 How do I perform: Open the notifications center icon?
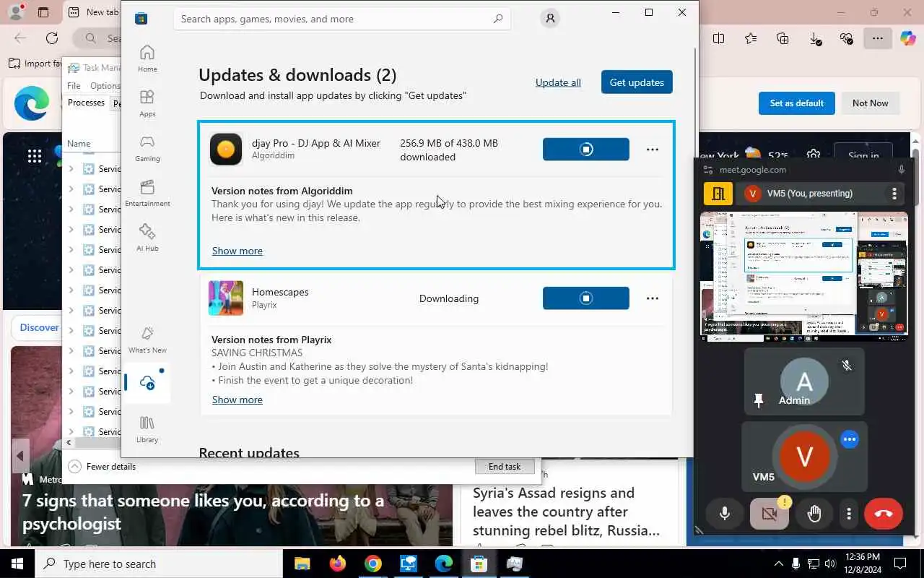click(x=900, y=564)
